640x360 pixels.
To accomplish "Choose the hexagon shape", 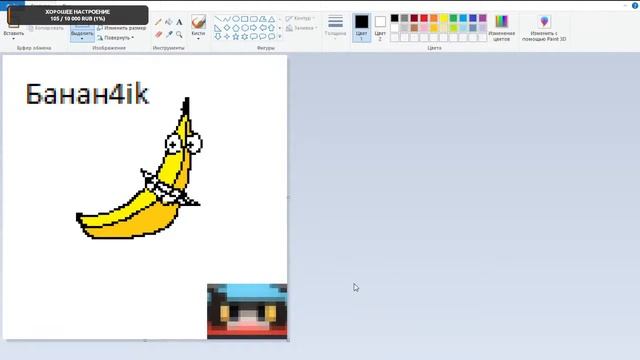I will pyautogui.click(x=244, y=28).
